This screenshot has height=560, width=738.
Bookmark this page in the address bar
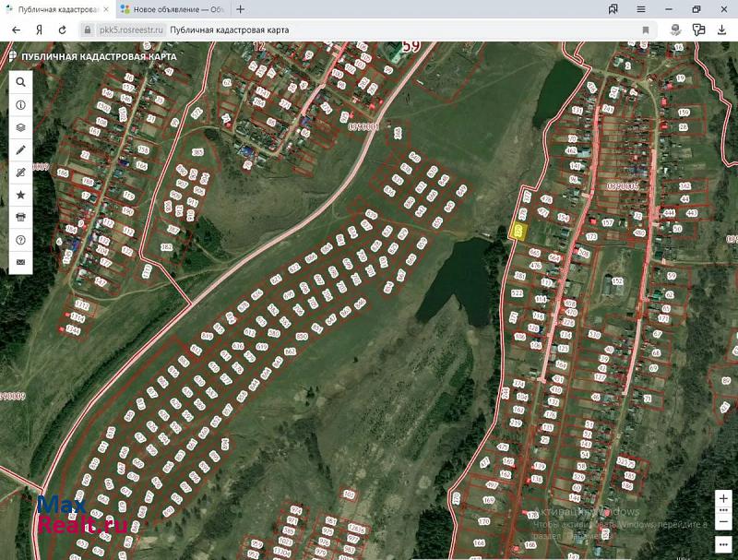pos(645,30)
